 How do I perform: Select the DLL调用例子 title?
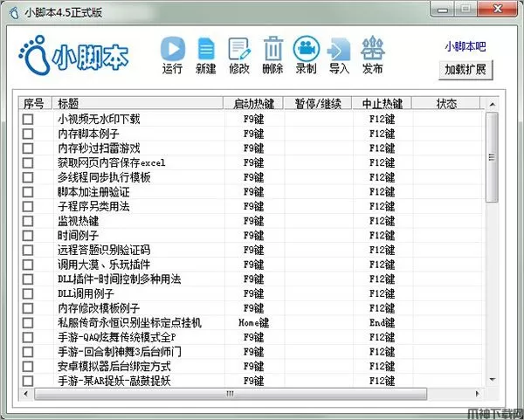[86, 293]
